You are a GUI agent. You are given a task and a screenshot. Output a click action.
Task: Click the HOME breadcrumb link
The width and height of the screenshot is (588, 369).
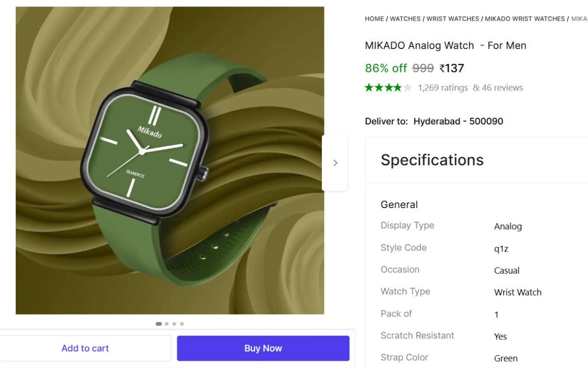[374, 19]
